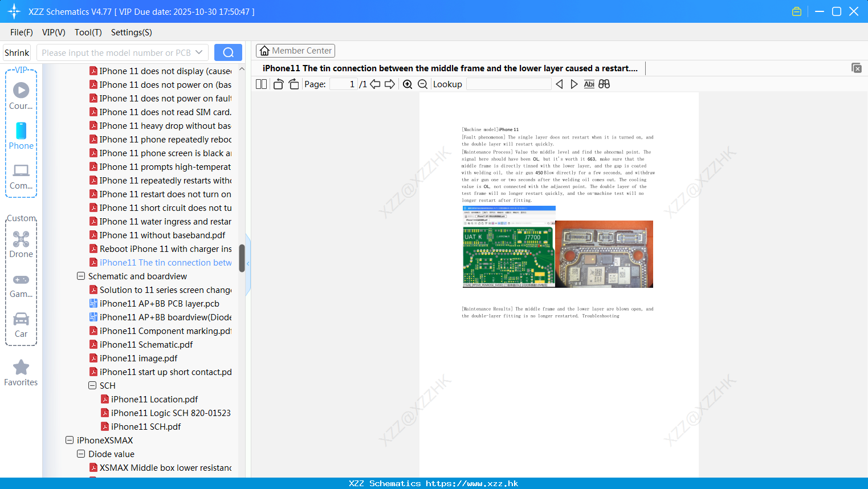Open Solution to 11 series screen change

point(161,290)
